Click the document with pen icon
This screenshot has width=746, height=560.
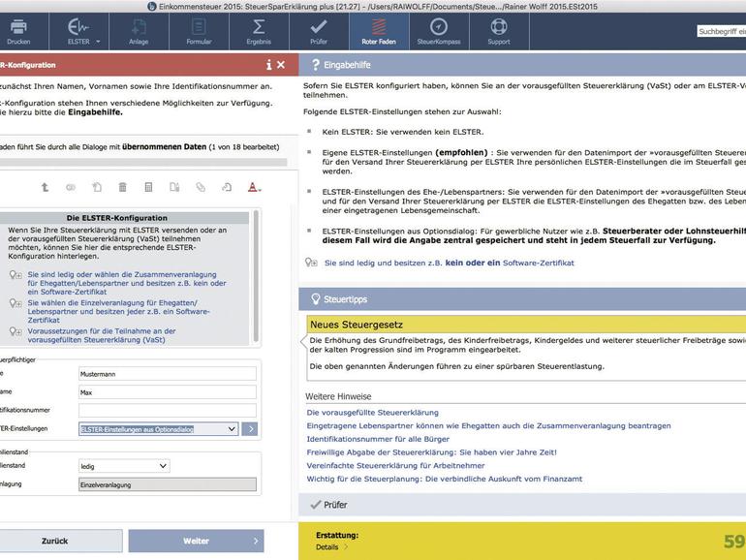pos(174,187)
